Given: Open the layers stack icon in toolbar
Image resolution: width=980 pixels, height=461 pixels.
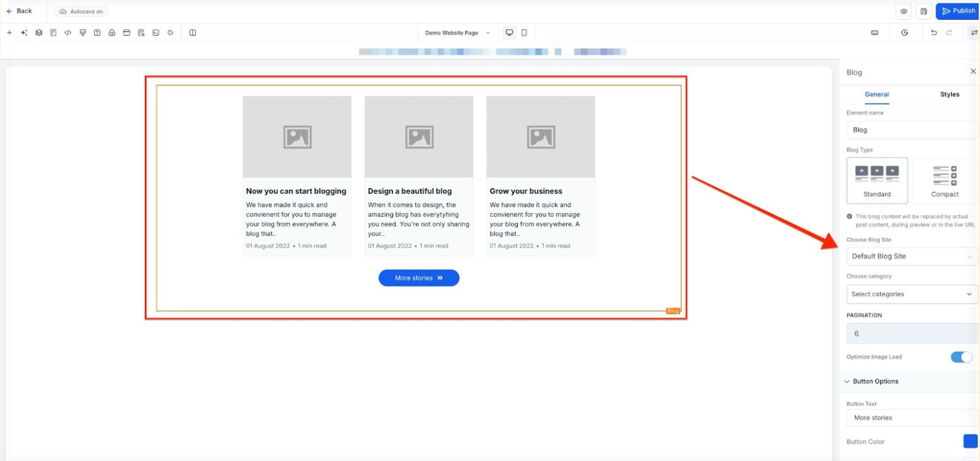Looking at the screenshot, I should pyautogui.click(x=39, y=33).
